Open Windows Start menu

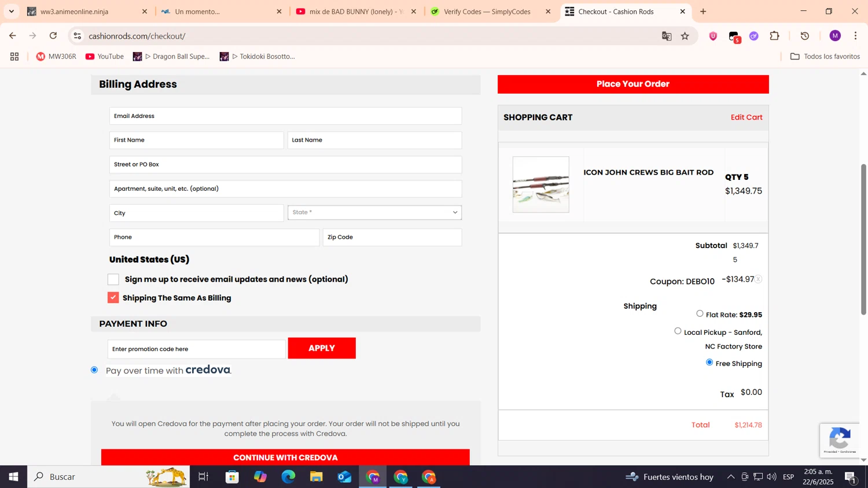(13, 476)
